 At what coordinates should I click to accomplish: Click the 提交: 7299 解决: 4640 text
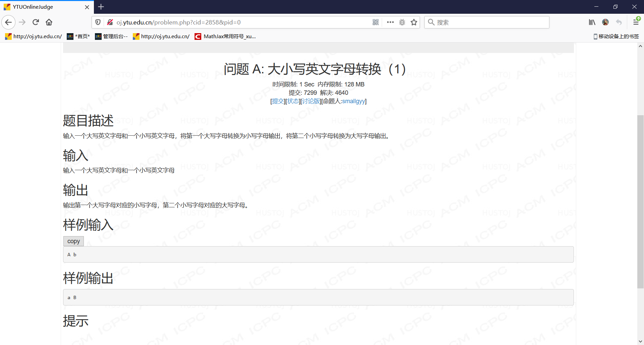click(318, 93)
